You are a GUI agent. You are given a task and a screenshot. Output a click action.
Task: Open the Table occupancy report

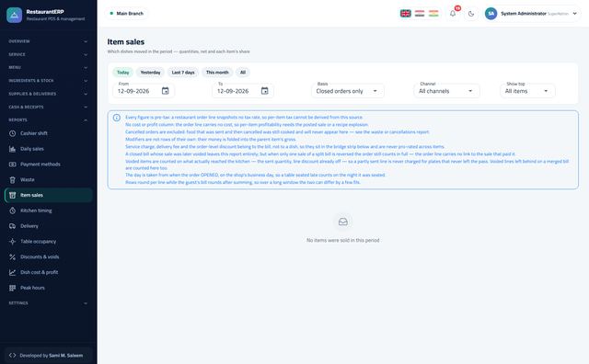49,242
